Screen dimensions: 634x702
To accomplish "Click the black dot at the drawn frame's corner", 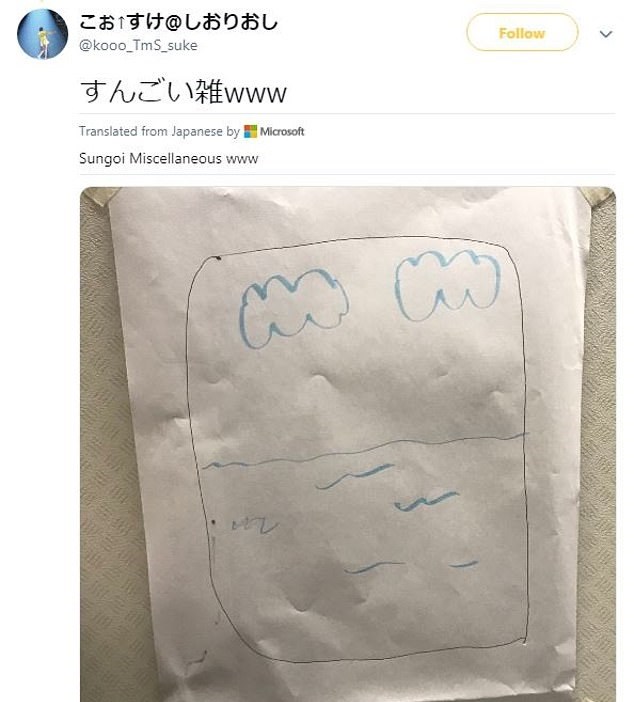I will pos(218,258).
